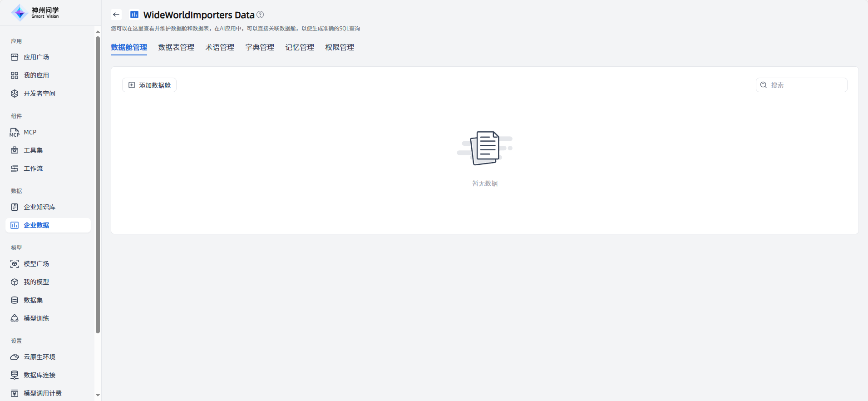Click the sidebar scrollbar down arrow

98,395
